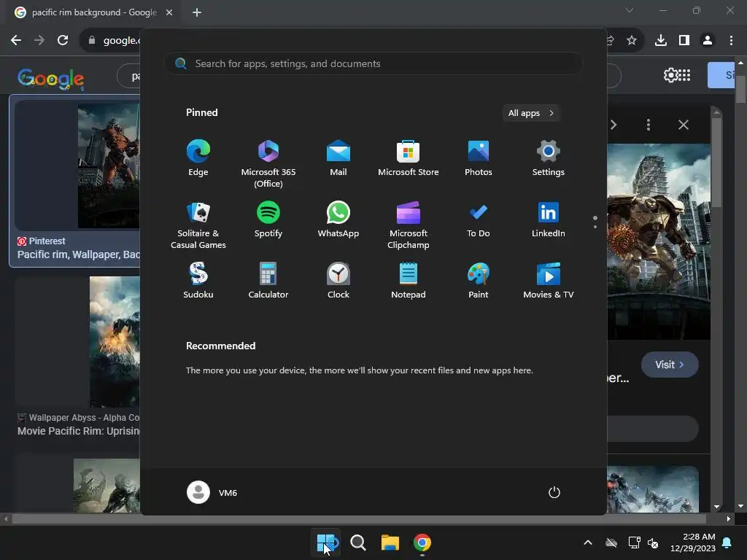The height and width of the screenshot is (560, 747).
Task: Click the Start menu power button
Action: (554, 492)
